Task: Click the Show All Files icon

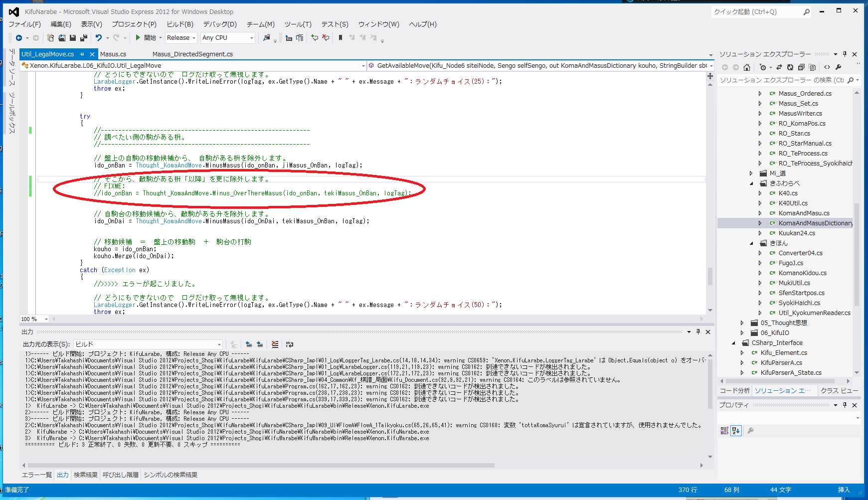Action: click(812, 67)
